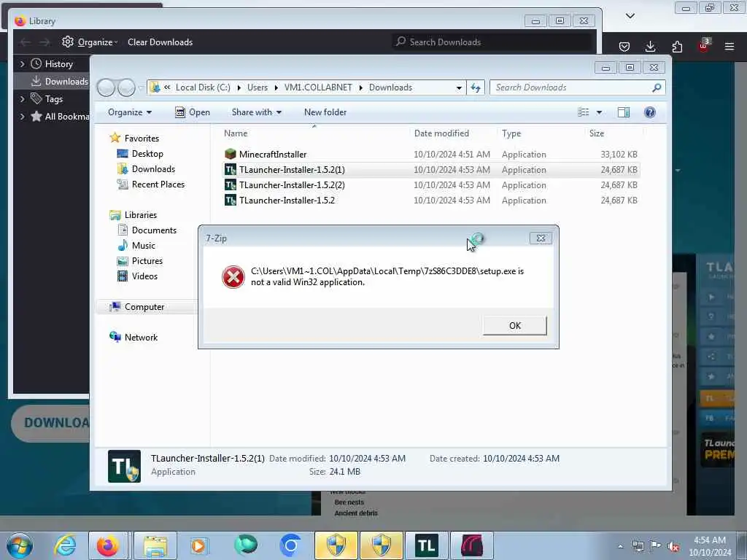Open the address bar history dropdown
747x560 pixels.
459,87
